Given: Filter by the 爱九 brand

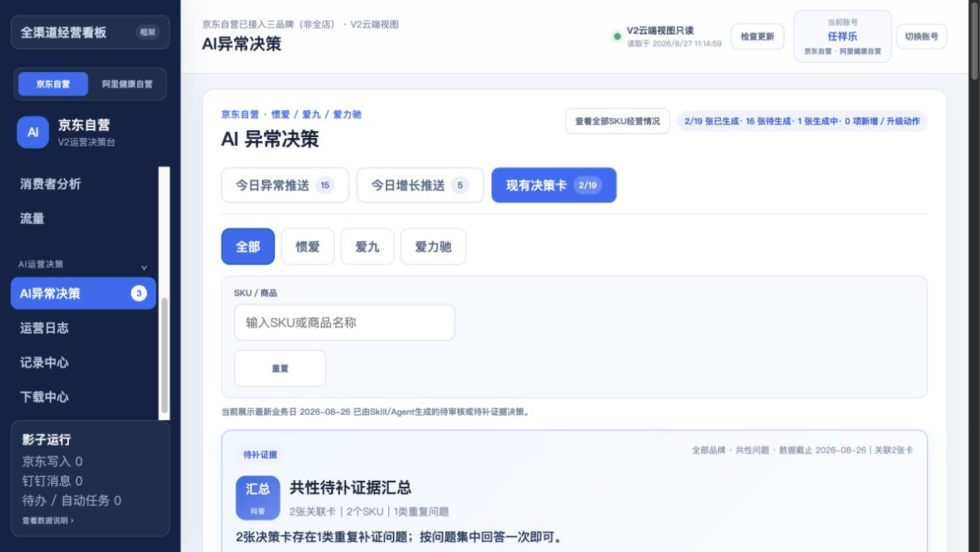Looking at the screenshot, I should click(x=367, y=247).
